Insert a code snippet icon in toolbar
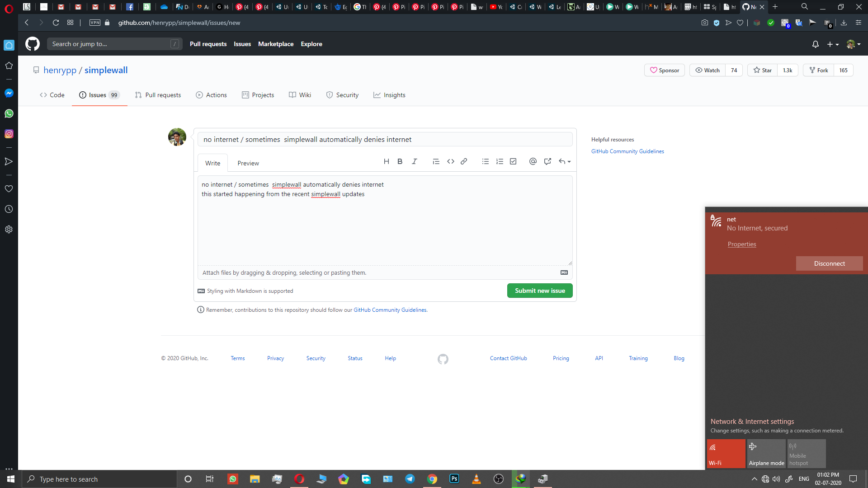Viewport: 868px width, 488px height. point(450,161)
